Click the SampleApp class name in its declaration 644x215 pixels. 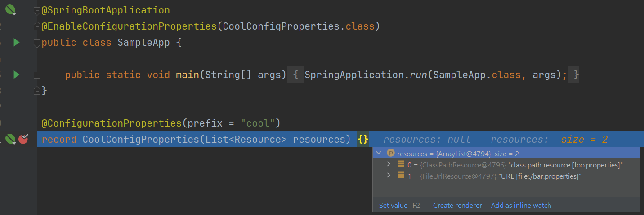143,43
